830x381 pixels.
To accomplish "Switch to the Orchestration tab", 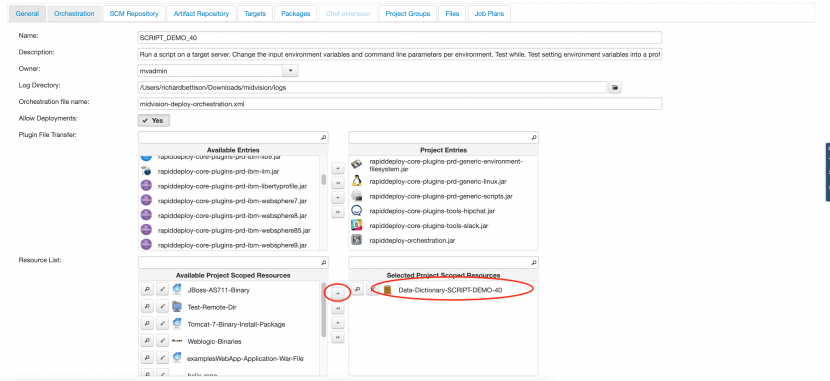I will (74, 14).
